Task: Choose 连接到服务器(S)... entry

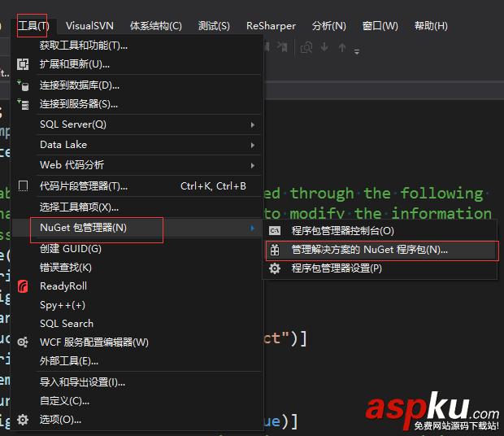Action: (x=78, y=104)
